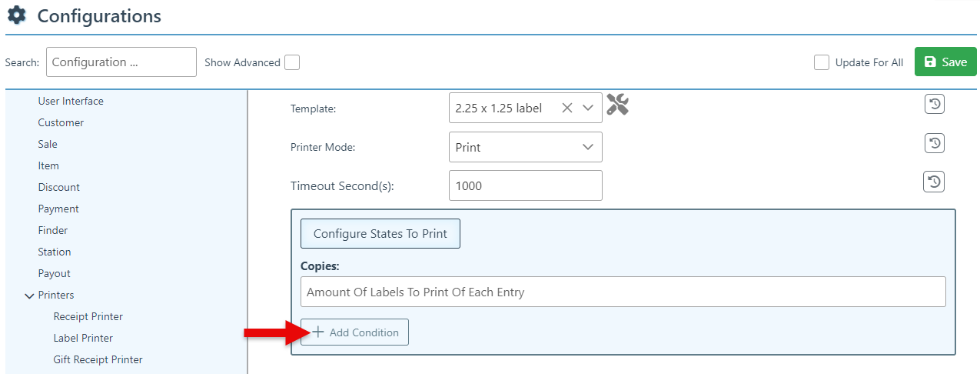
Task: Click the Configurations gear icon
Action: [x=16, y=15]
